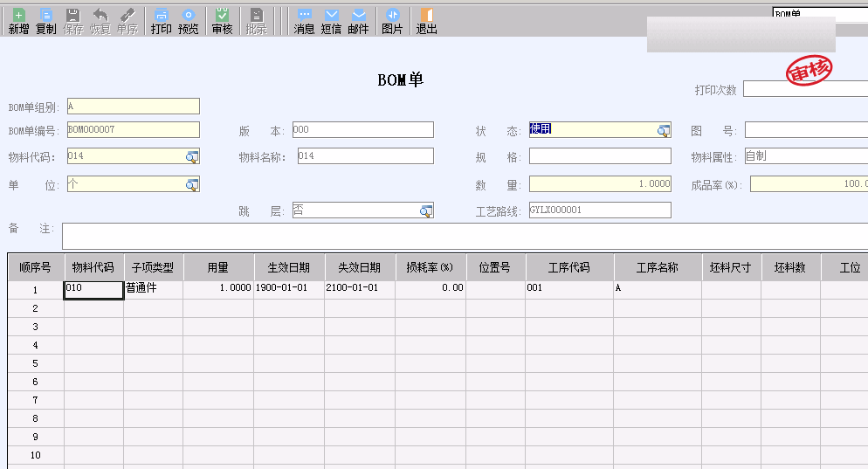This screenshot has height=469, width=868.
Task: Click the 生效日期 column header
Action: [x=289, y=267]
